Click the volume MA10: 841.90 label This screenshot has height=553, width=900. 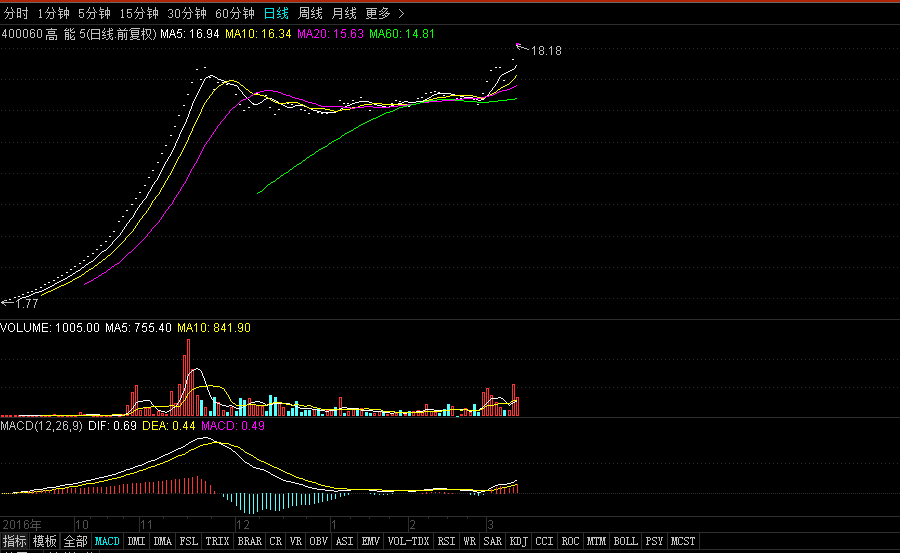click(x=214, y=328)
